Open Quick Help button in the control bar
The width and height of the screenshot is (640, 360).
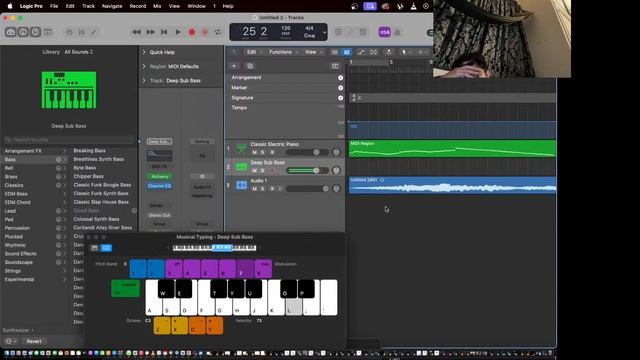coord(36,32)
